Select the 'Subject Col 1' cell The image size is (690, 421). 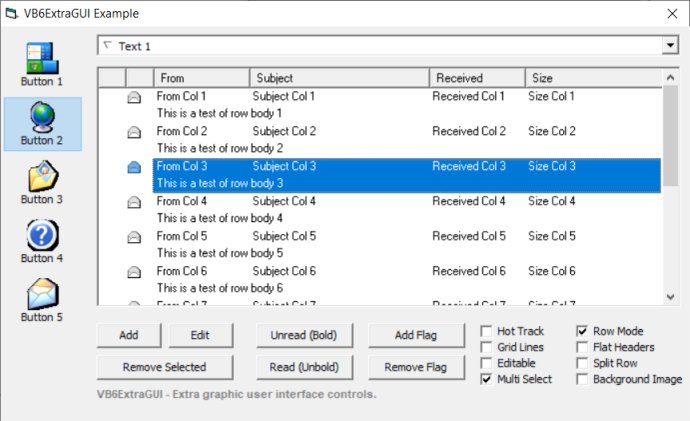(x=284, y=96)
